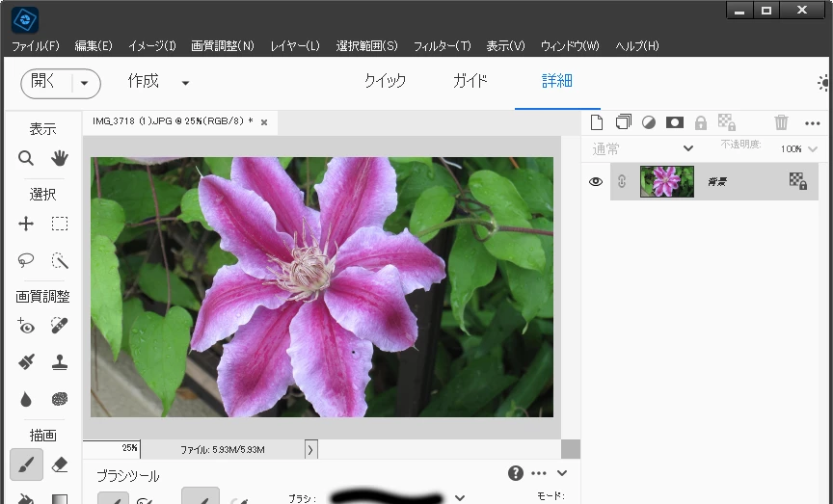Open the 画質調整(N) menu

click(223, 46)
